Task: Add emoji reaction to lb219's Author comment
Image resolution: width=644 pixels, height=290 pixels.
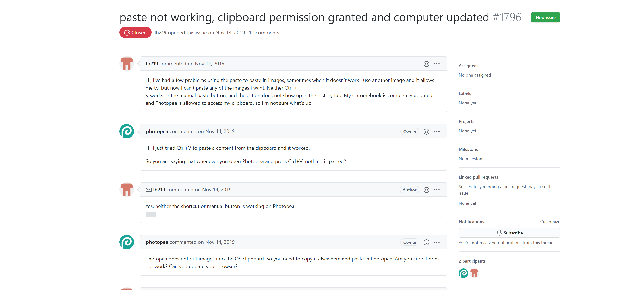Action: click(x=426, y=190)
